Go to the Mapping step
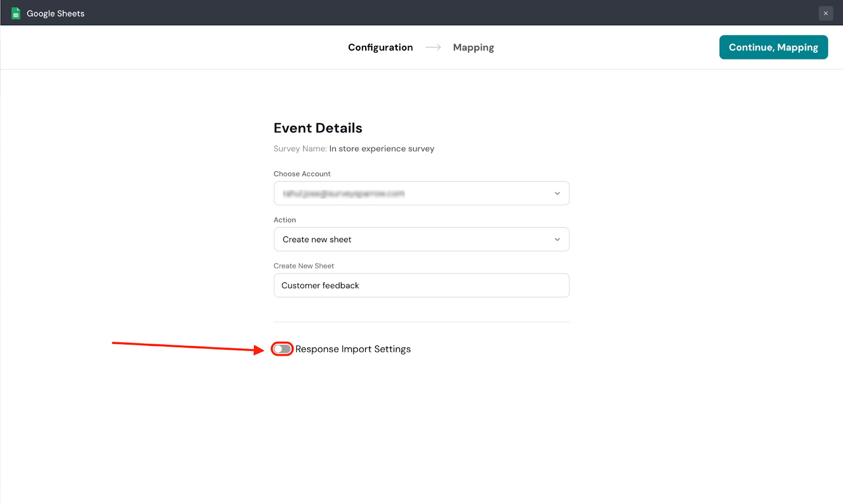The width and height of the screenshot is (843, 504). (x=473, y=47)
